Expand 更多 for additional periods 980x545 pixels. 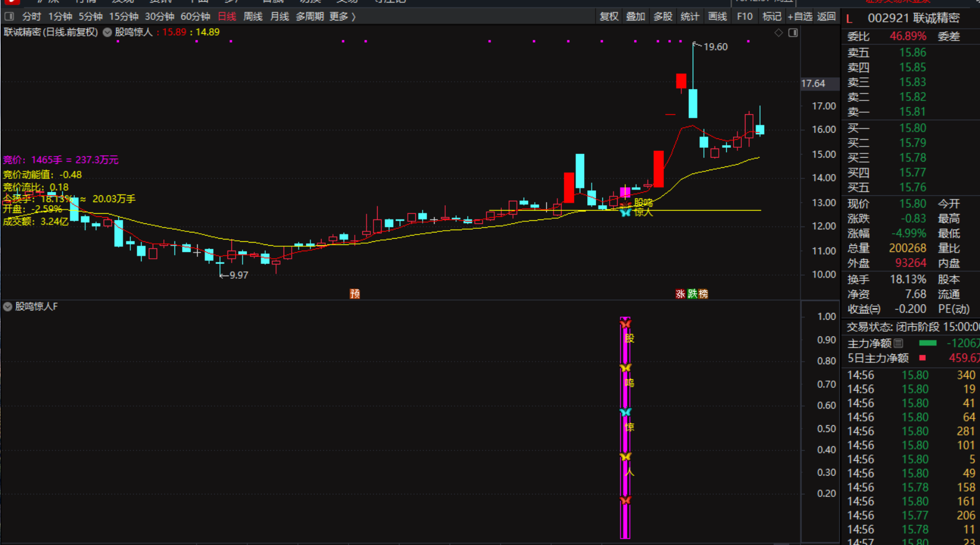(x=342, y=16)
